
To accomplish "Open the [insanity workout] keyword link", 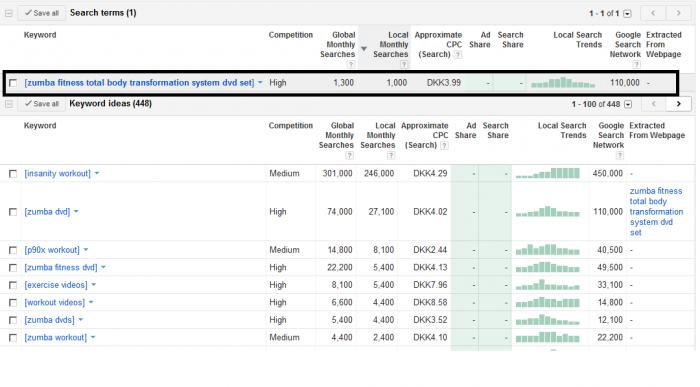I will click(x=58, y=173).
